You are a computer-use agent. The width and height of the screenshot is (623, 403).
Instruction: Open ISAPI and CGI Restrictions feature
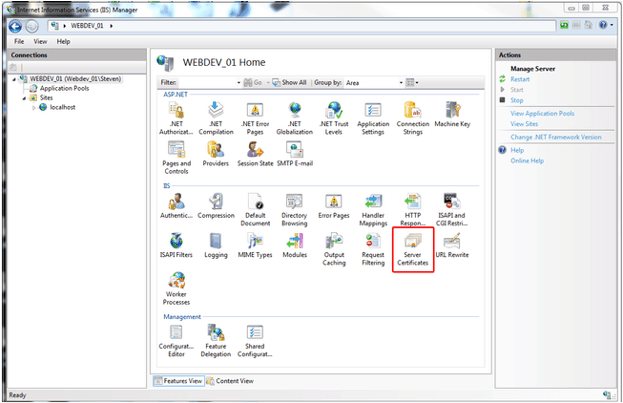[x=452, y=210]
